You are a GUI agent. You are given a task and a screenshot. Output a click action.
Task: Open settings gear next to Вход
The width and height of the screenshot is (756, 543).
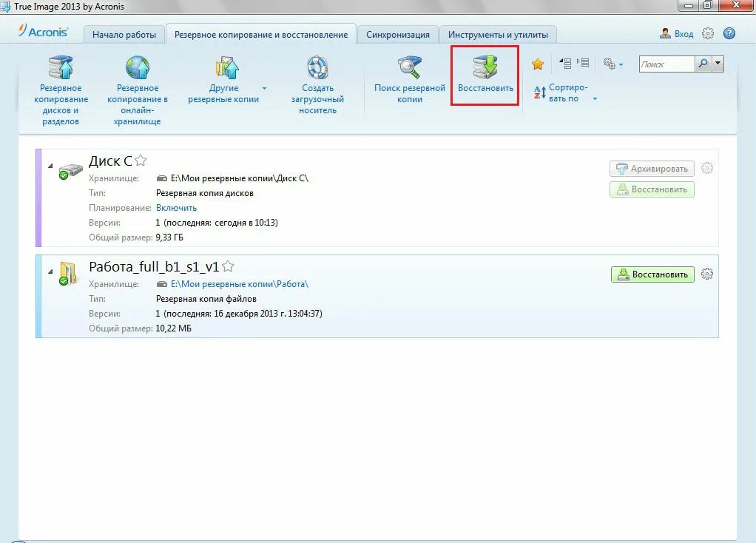click(x=707, y=33)
